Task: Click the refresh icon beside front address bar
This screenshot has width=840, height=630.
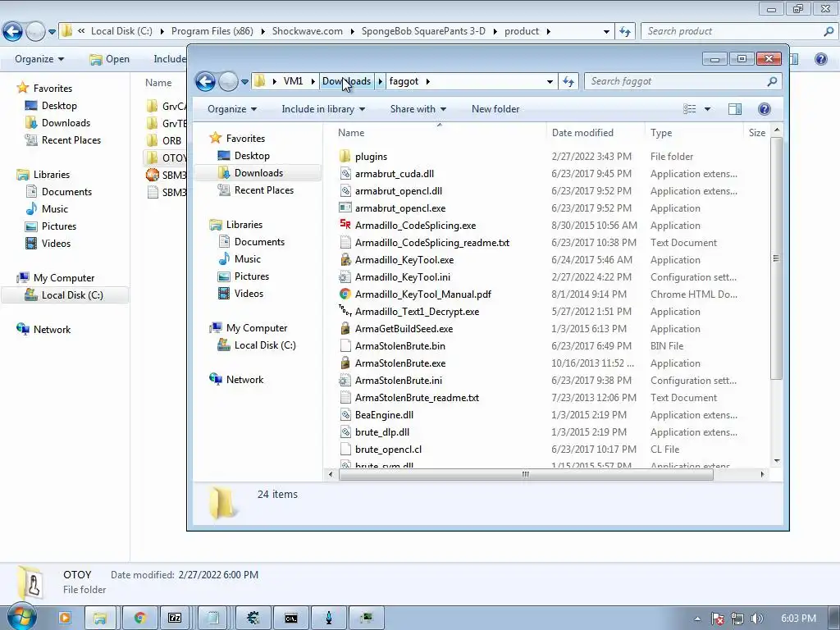Action: click(x=568, y=81)
